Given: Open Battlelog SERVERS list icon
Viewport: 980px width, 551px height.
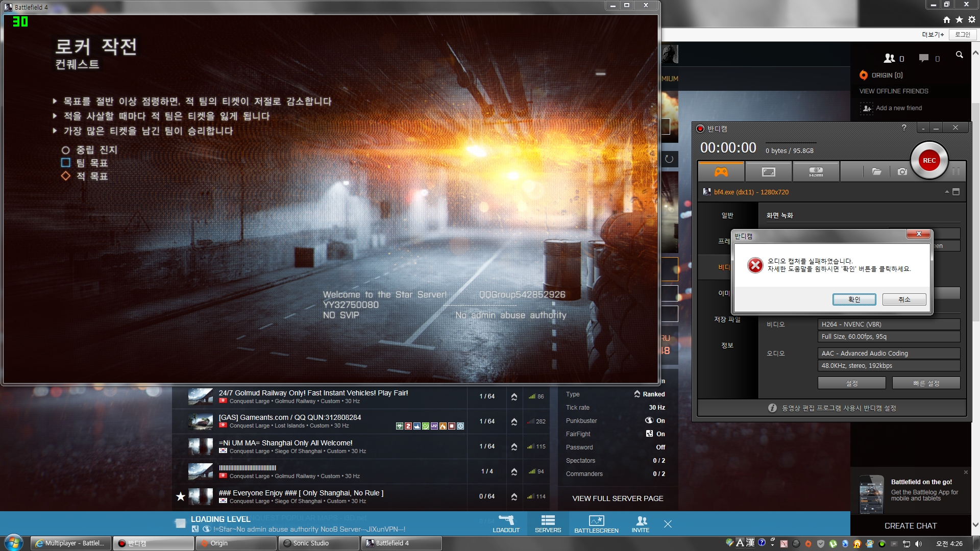Looking at the screenshot, I should (548, 523).
